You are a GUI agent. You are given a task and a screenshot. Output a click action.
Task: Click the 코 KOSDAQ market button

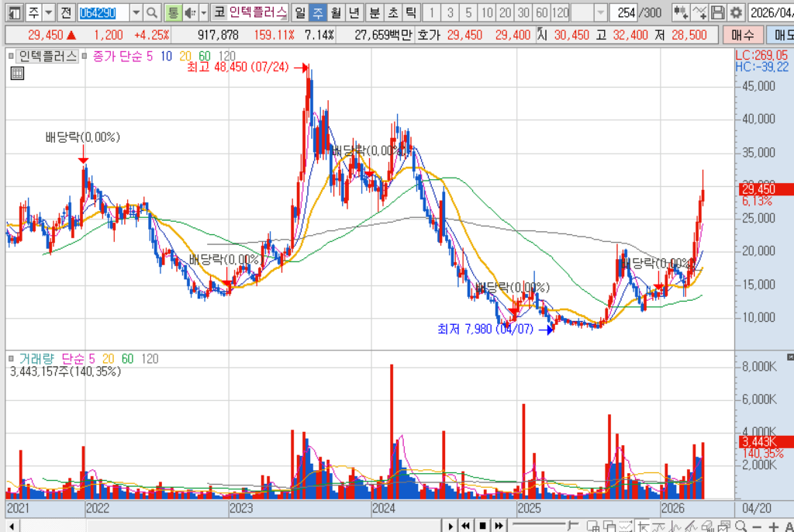pos(219,12)
